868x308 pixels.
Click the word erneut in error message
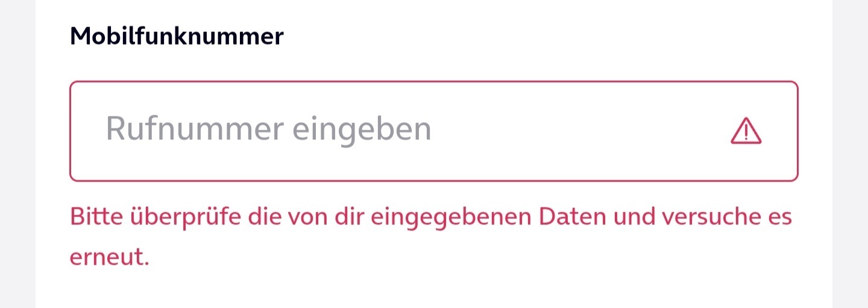(109, 258)
